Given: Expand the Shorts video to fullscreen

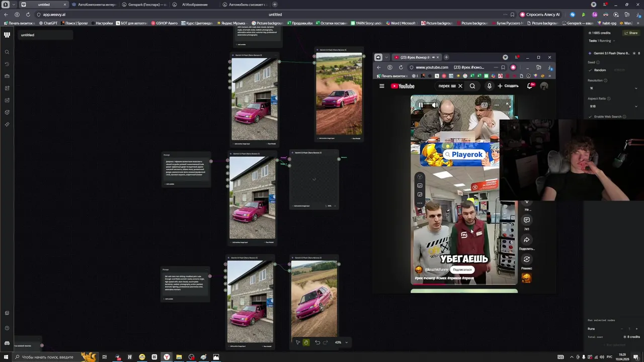Looking at the screenshot, I should (x=508, y=105).
